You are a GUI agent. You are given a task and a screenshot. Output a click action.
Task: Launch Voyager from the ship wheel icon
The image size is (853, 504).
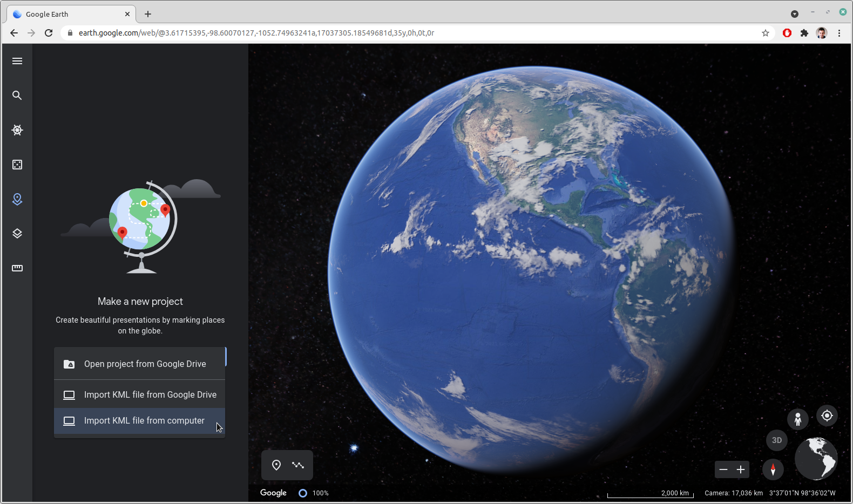pyautogui.click(x=17, y=130)
